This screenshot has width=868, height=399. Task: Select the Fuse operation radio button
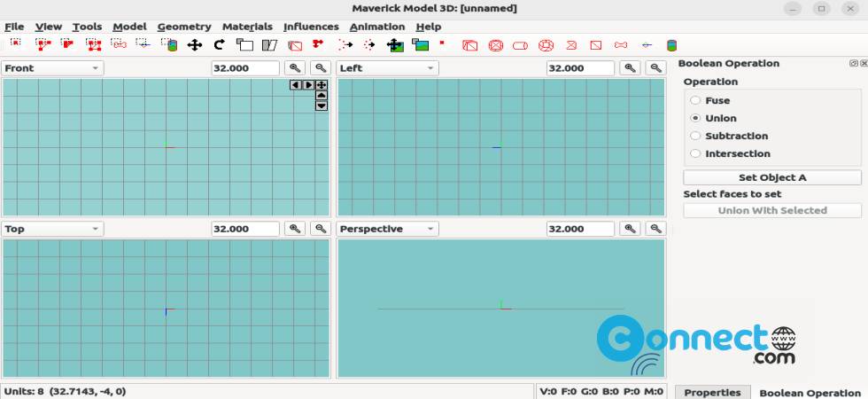(695, 101)
